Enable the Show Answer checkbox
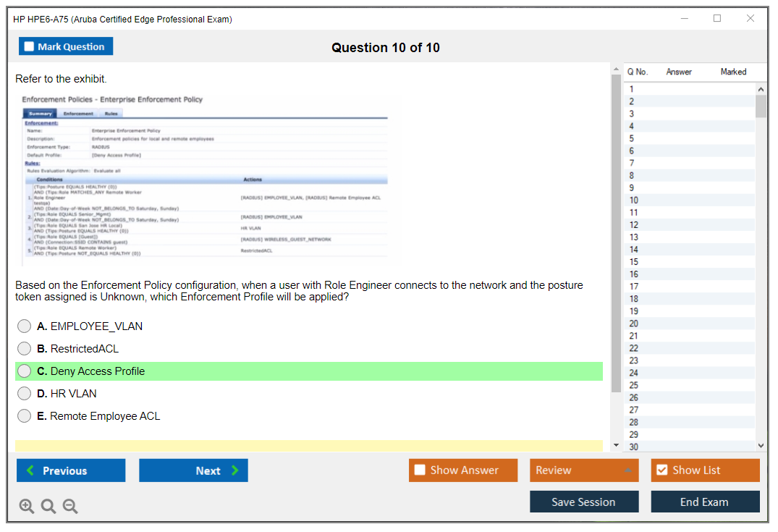 click(x=420, y=470)
